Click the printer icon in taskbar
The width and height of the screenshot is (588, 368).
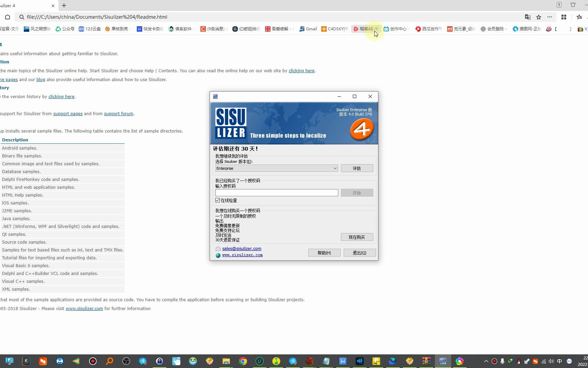pyautogui.click(x=60, y=361)
